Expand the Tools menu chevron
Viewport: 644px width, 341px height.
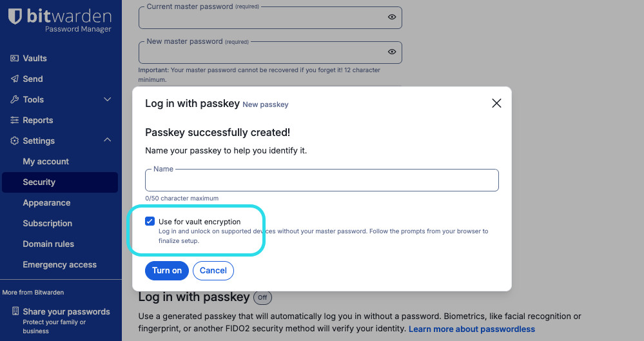(108, 99)
